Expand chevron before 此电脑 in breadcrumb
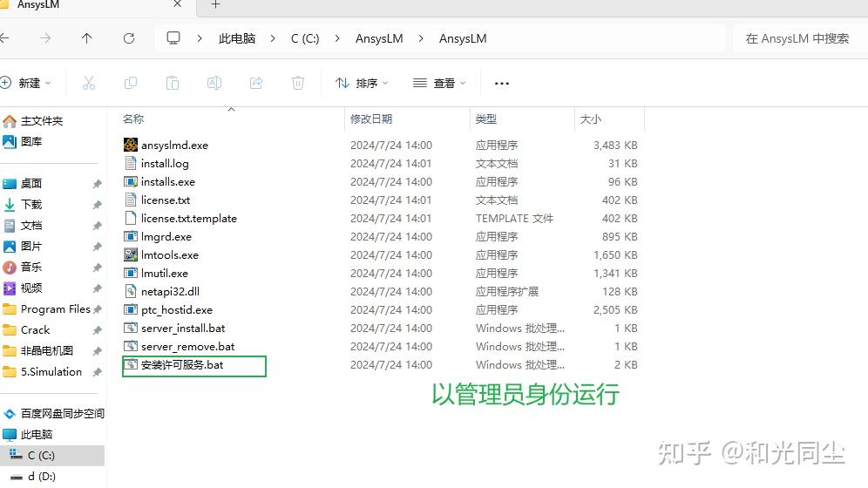The width and height of the screenshot is (868, 488). click(200, 38)
